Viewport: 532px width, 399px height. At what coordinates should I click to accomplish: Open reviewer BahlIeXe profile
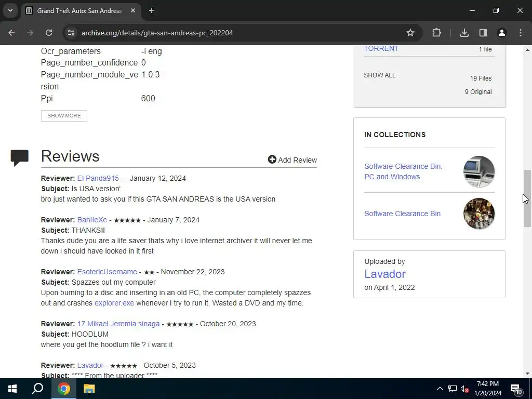pyautogui.click(x=92, y=220)
